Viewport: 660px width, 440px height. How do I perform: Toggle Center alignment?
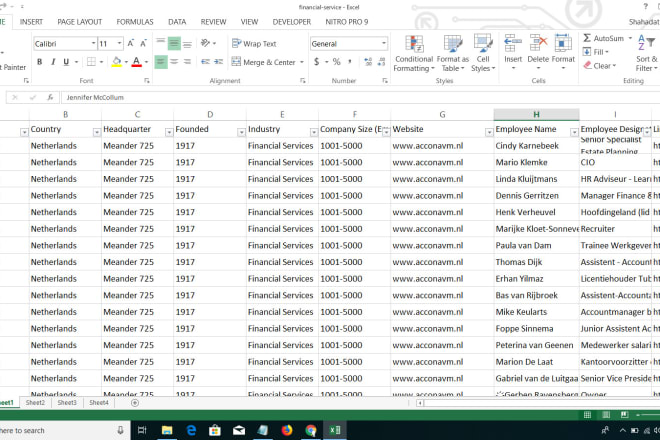click(x=174, y=62)
